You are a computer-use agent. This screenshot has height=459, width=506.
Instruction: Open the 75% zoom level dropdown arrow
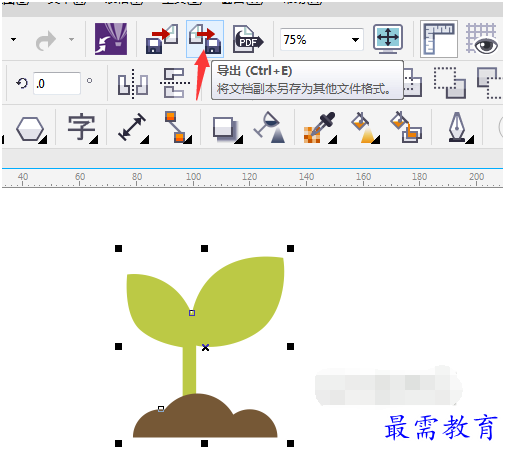[355, 40]
